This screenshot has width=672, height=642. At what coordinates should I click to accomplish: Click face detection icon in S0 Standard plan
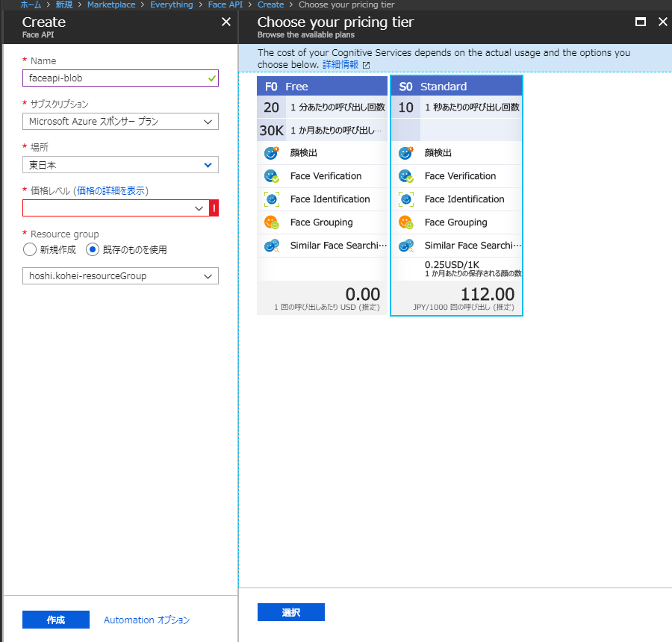point(406,152)
